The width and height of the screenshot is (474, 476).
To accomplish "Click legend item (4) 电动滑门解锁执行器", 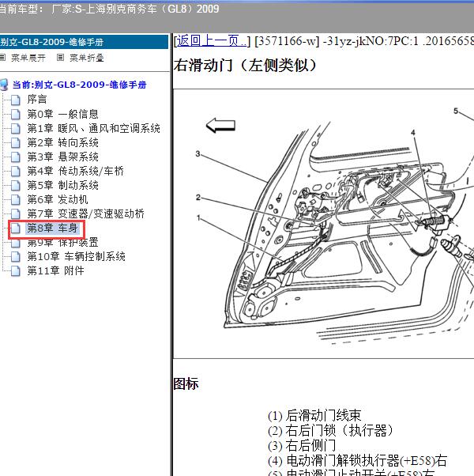I will point(358,460).
